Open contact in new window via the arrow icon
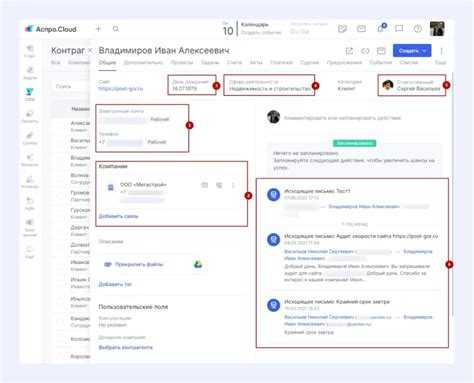 point(349,51)
